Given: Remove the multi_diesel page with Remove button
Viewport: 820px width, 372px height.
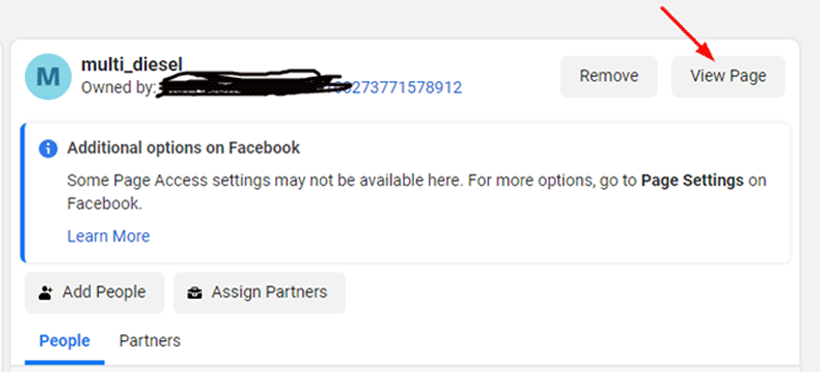Looking at the screenshot, I should click(x=609, y=76).
